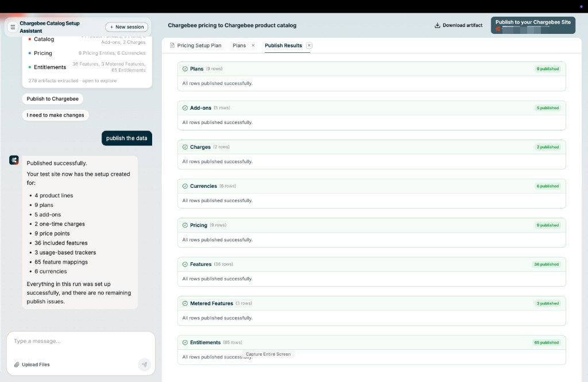Click the Currencies section success check icon

pyautogui.click(x=185, y=186)
